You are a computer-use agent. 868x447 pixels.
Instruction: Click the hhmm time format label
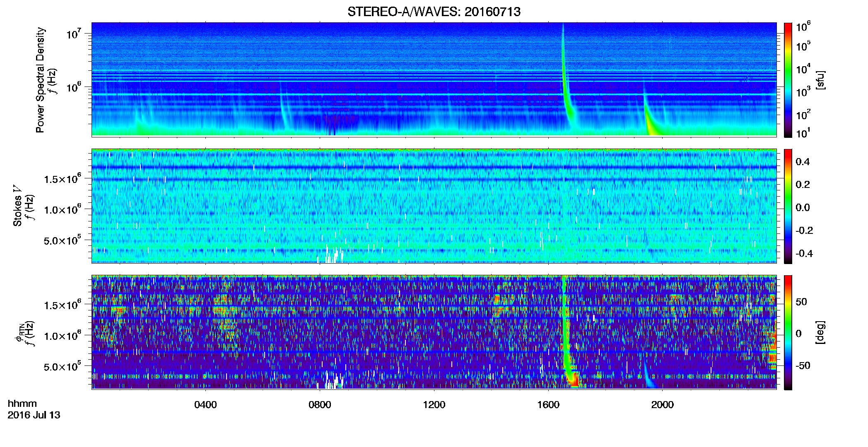[x=22, y=404]
